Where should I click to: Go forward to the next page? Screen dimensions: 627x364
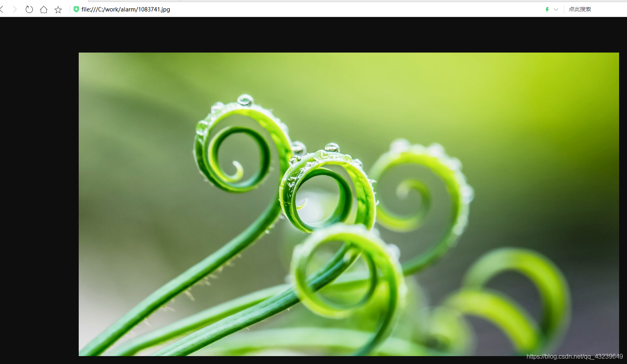[15, 9]
